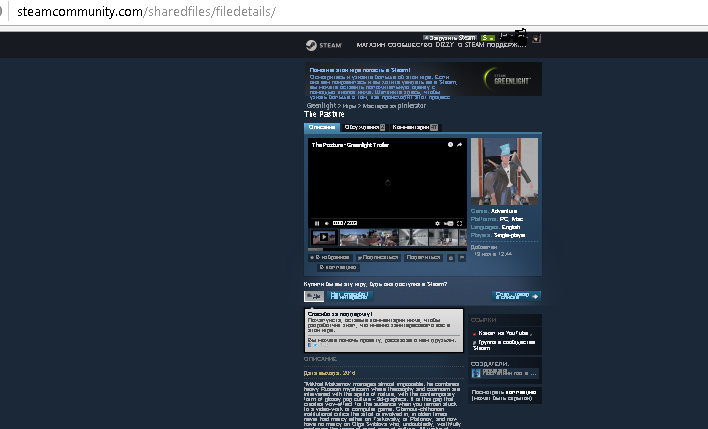Click the trailer video progress bar

387,219
